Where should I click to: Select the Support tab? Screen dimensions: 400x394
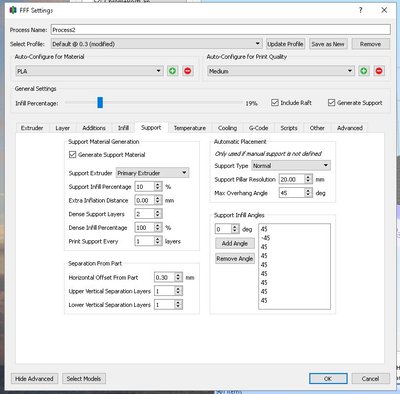click(x=151, y=127)
